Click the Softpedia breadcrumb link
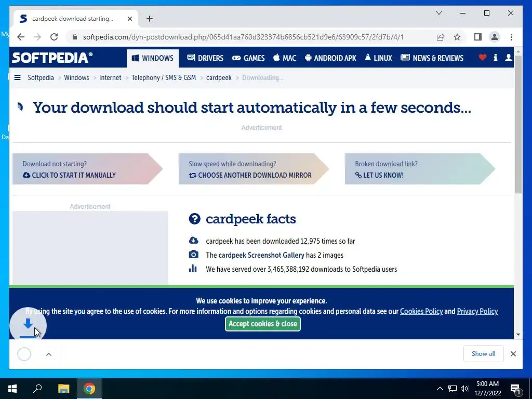The height and width of the screenshot is (399, 532). point(41,78)
